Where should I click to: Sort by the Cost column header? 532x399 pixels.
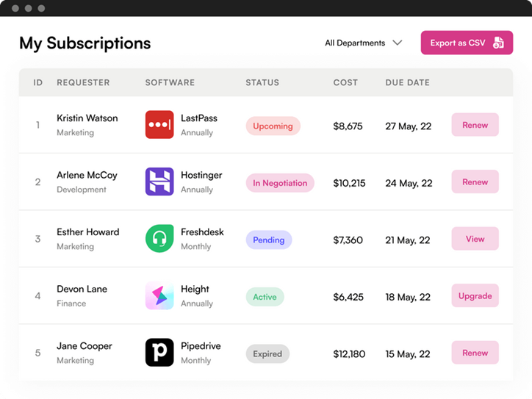click(345, 83)
